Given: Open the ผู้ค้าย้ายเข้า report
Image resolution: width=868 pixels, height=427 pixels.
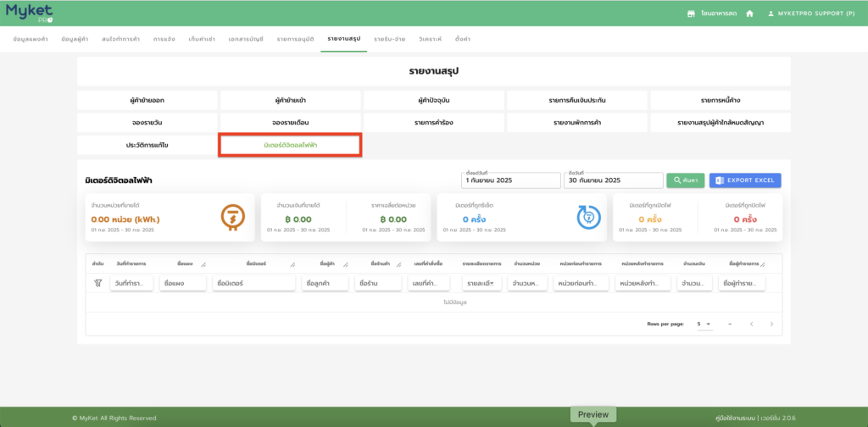Looking at the screenshot, I should [291, 101].
